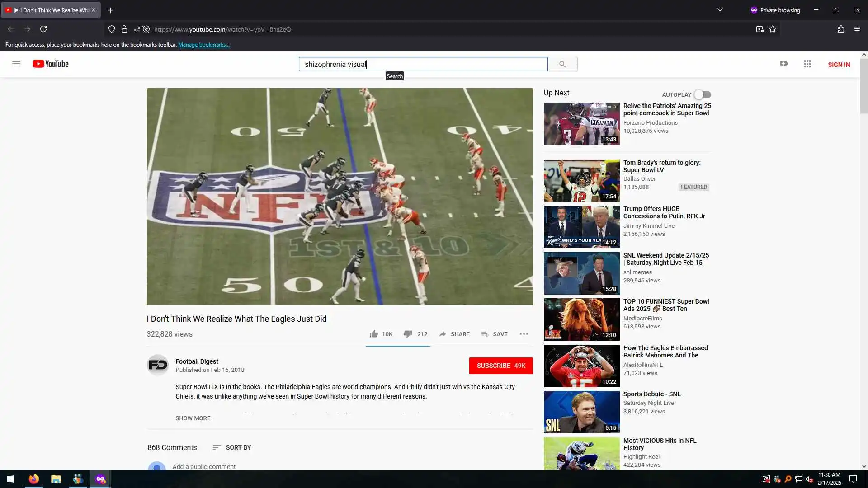This screenshot has height=488, width=868.
Task: Click the page vertical scrollbar thumb
Action: click(x=863, y=86)
